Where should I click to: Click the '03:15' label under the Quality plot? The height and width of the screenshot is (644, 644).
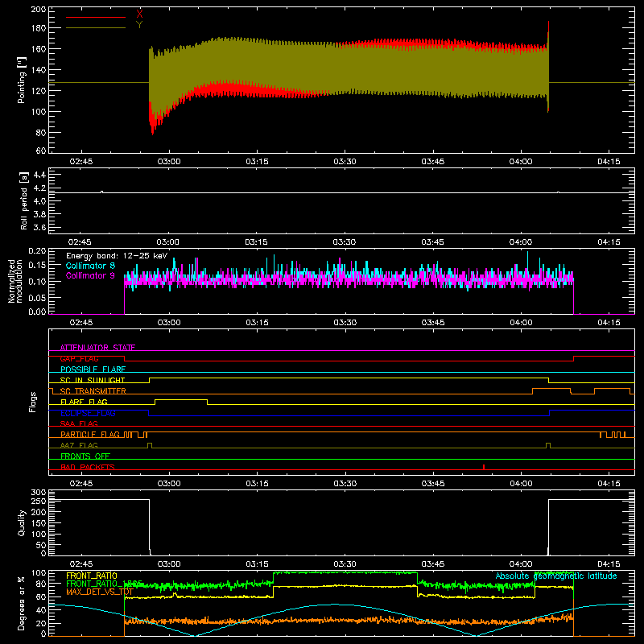pos(257,564)
